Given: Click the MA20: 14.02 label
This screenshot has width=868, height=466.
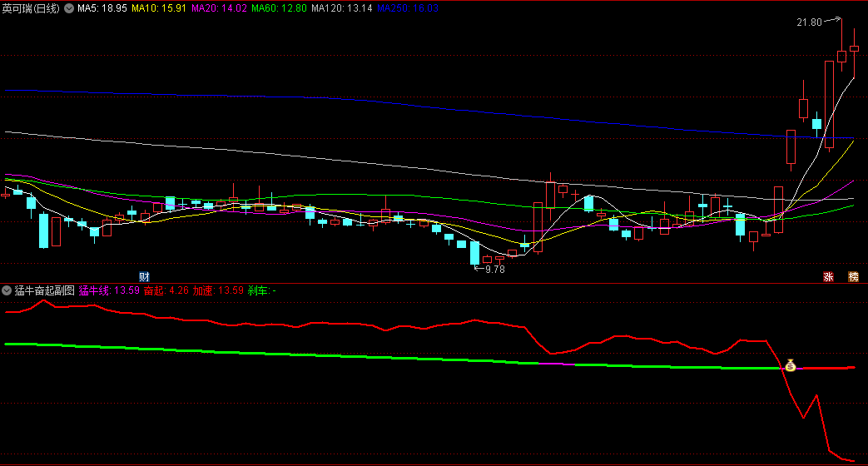Looking at the screenshot, I should [x=219, y=8].
